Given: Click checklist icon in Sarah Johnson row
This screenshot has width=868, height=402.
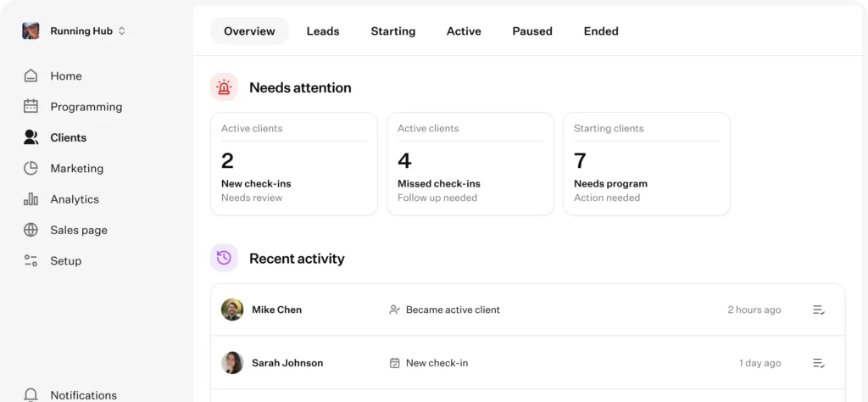Looking at the screenshot, I should [819, 363].
